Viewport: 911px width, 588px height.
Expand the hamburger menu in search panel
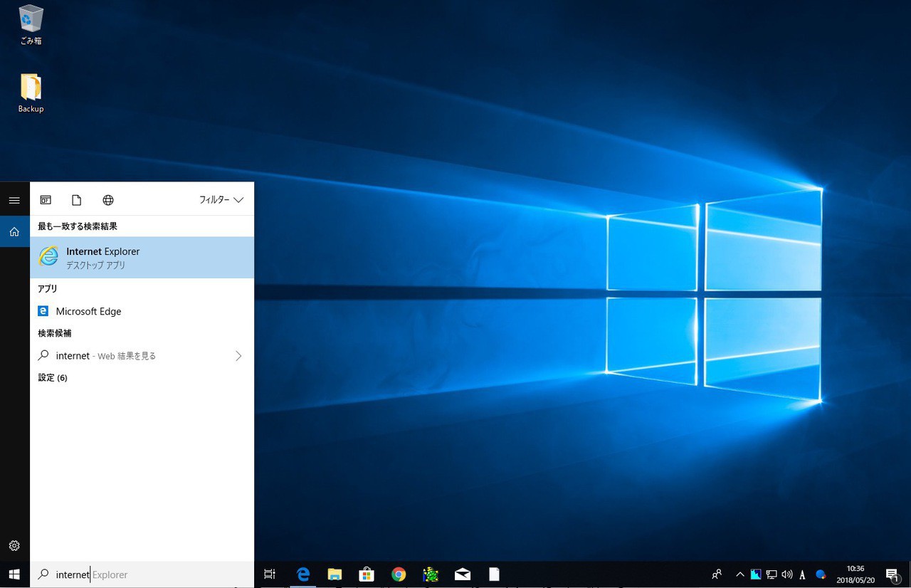14,200
